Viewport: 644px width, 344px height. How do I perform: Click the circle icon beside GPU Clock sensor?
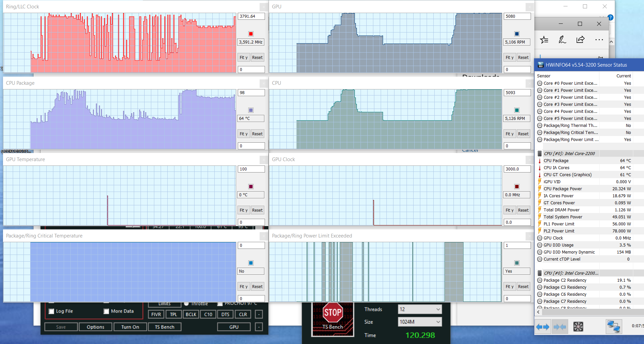pyautogui.click(x=540, y=238)
